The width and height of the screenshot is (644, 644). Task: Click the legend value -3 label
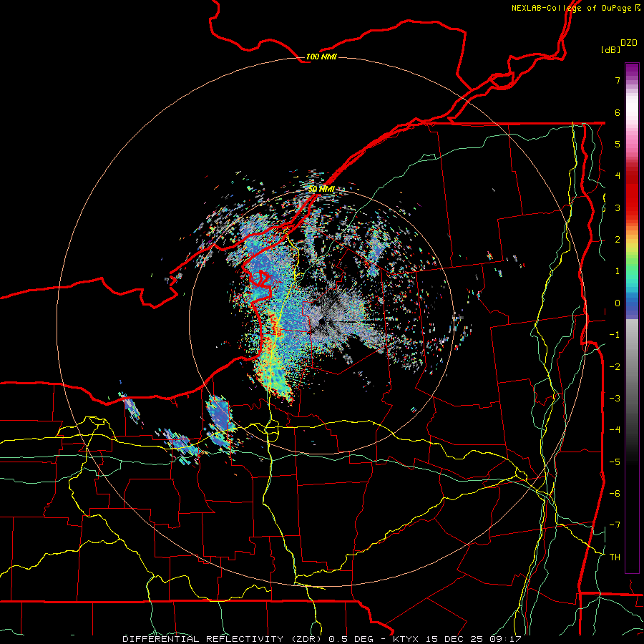pyautogui.click(x=615, y=399)
